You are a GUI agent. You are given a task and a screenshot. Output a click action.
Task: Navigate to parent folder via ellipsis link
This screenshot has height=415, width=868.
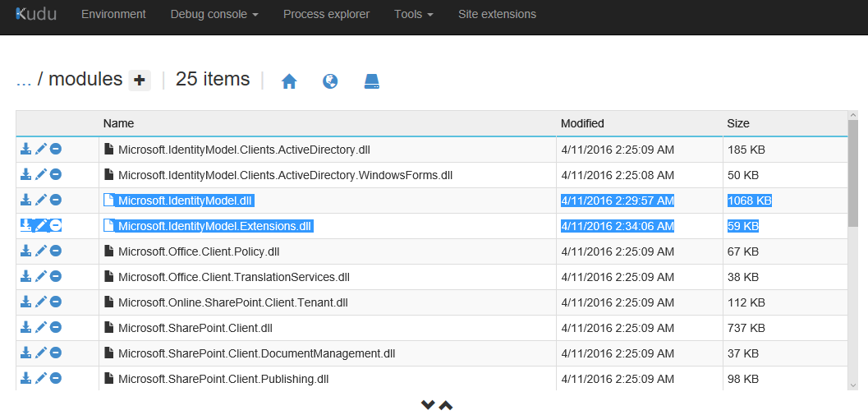coord(24,80)
